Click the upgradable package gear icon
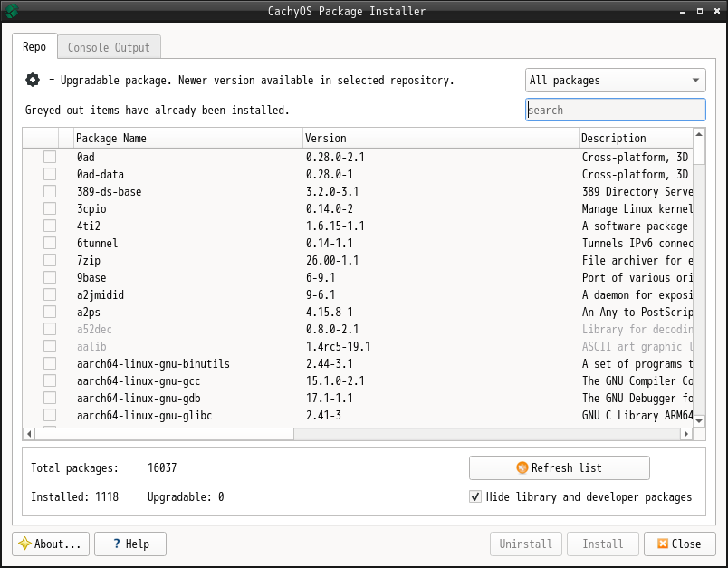Image resolution: width=728 pixels, height=568 pixels. click(33, 80)
